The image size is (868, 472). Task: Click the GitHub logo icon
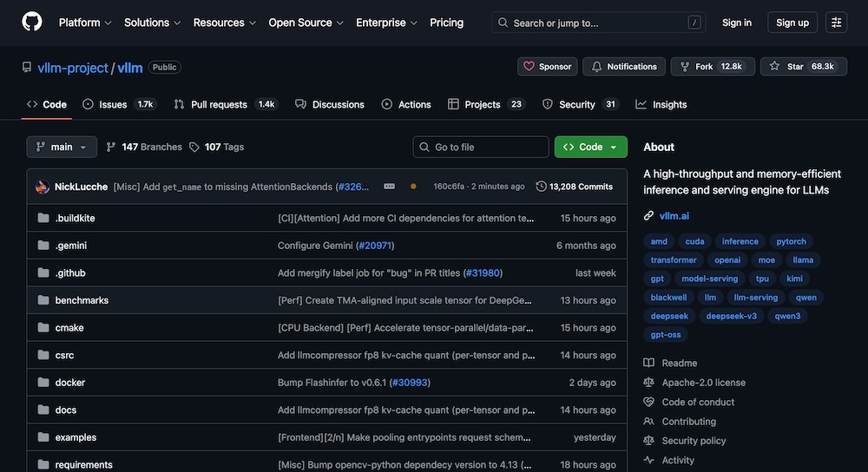coord(31,23)
